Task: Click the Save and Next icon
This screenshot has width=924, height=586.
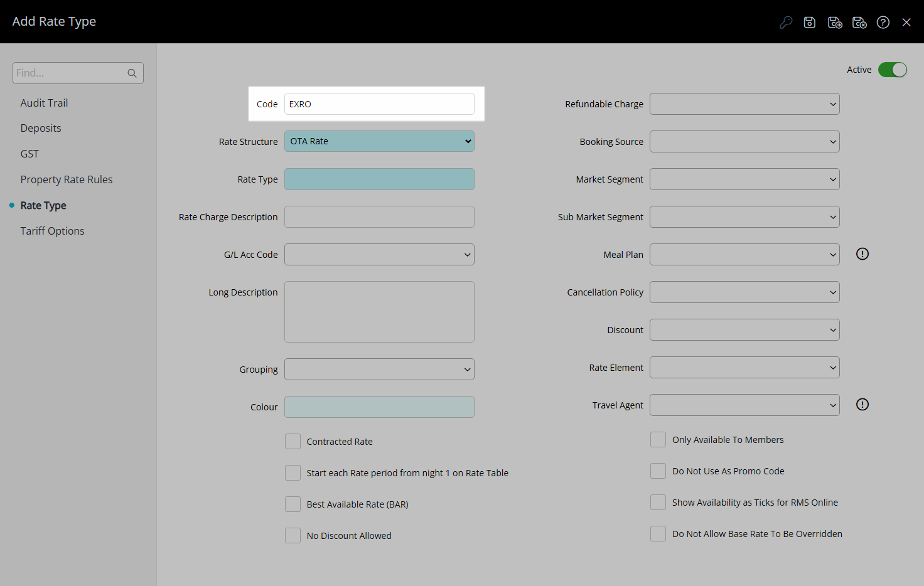Action: coord(835,23)
